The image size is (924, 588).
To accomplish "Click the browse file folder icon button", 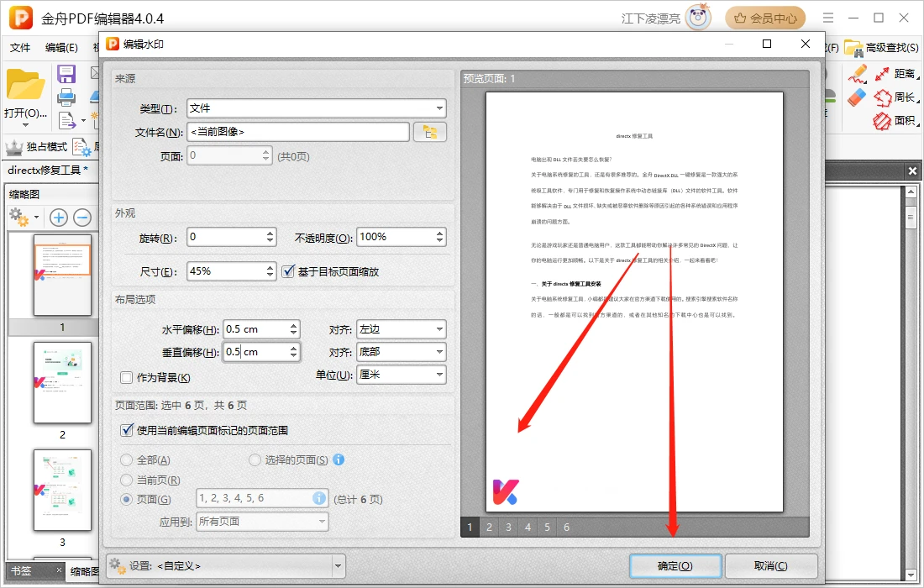I will (430, 132).
